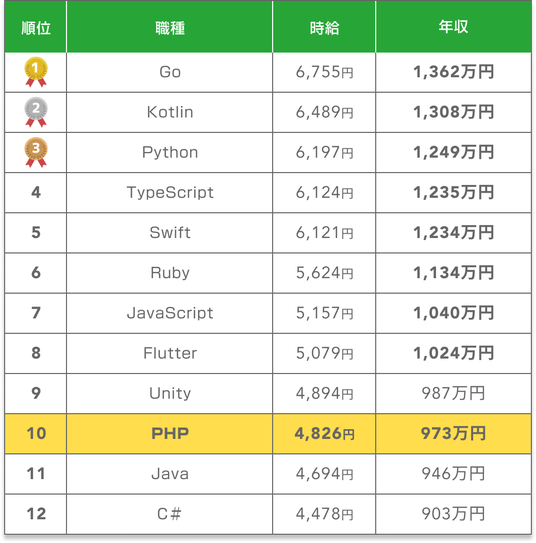Select the C# language cell
This screenshot has height=543, width=536.
(170, 514)
